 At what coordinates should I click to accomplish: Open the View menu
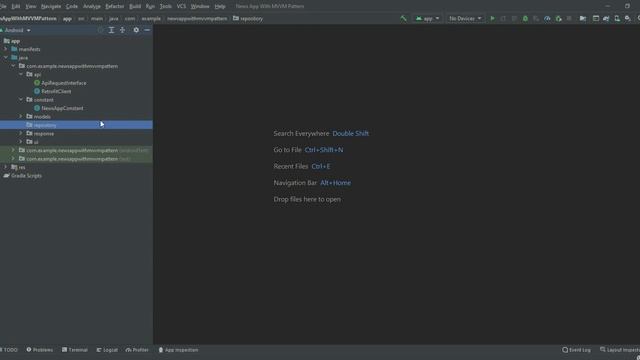click(x=31, y=6)
